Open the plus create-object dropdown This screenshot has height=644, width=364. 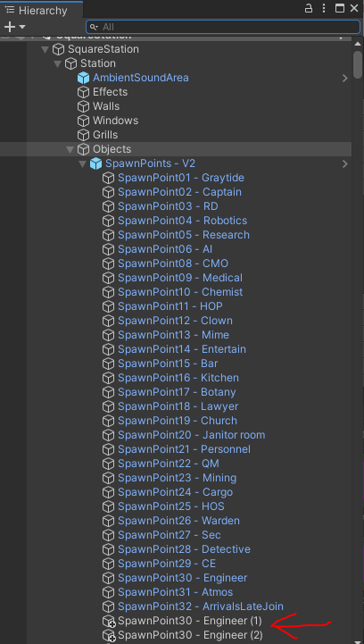click(x=14, y=27)
